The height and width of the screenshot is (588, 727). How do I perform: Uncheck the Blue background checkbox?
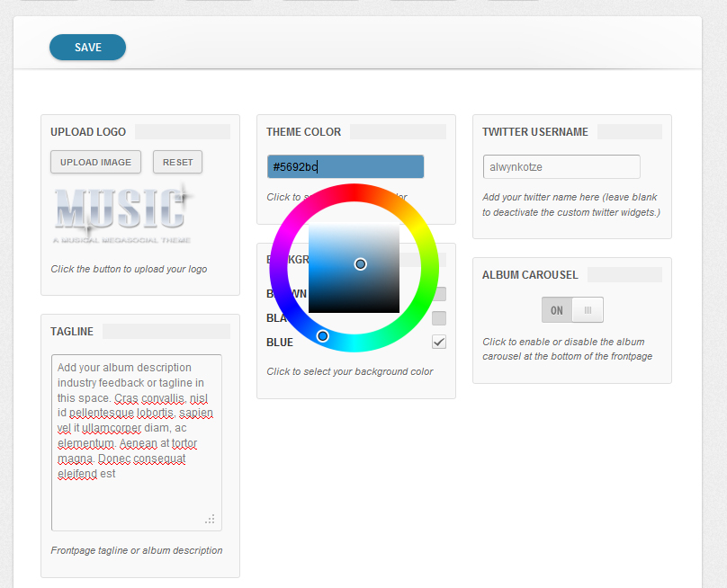(438, 343)
